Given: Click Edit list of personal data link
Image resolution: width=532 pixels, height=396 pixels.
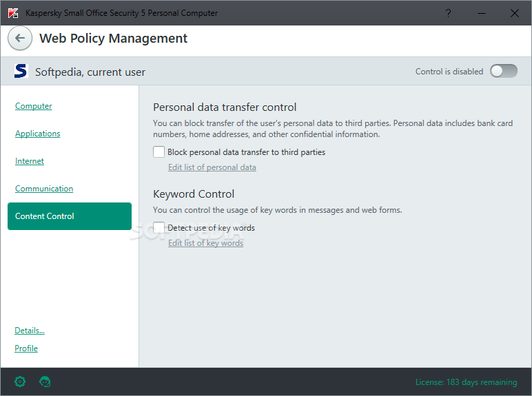Looking at the screenshot, I should tap(212, 167).
